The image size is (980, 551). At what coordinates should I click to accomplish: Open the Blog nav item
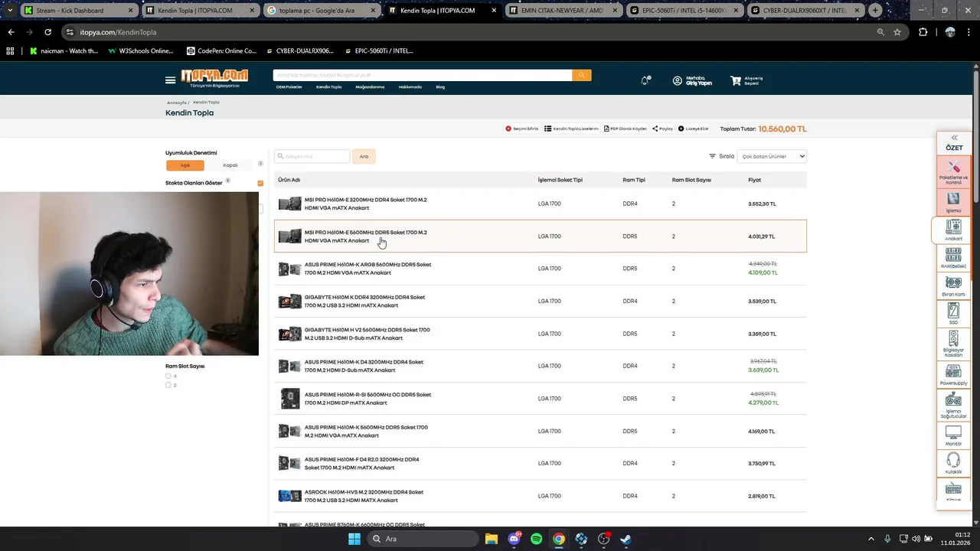click(x=440, y=87)
